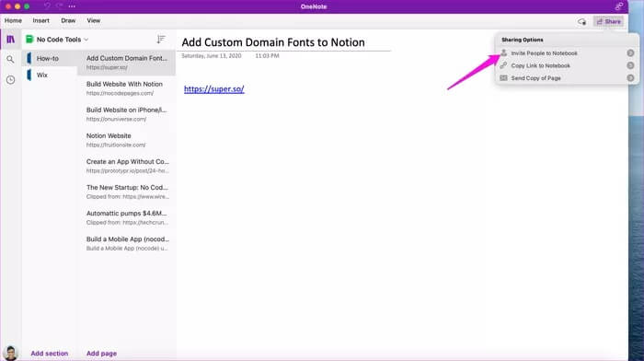Click the Redo arrow in title bar

point(60,6)
